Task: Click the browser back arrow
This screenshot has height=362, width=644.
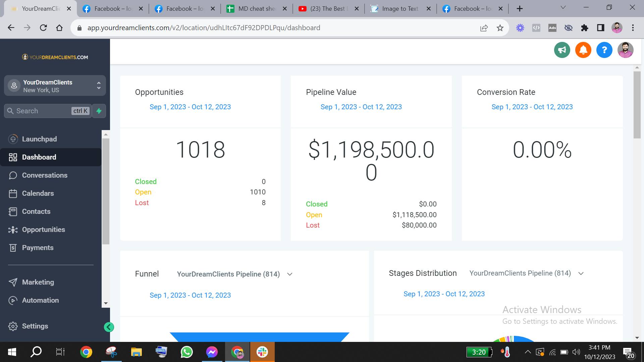Action: [11, 28]
